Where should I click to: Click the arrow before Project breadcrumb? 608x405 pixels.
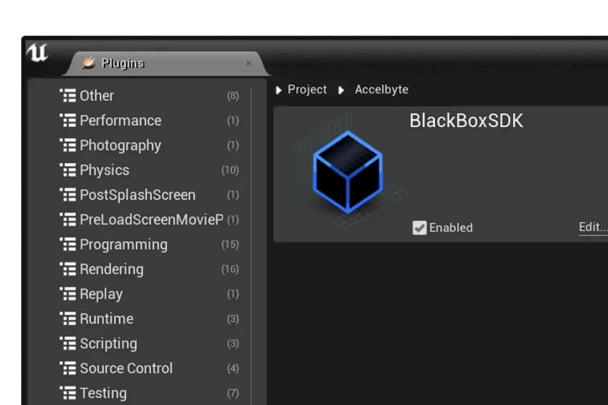pos(278,90)
